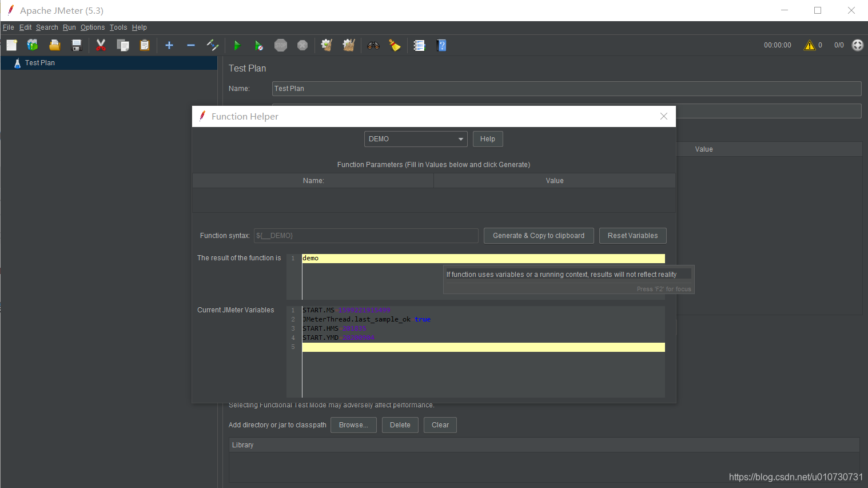The width and height of the screenshot is (868, 488).
Task: Click the Open file folder icon
Action: pyautogui.click(x=55, y=45)
